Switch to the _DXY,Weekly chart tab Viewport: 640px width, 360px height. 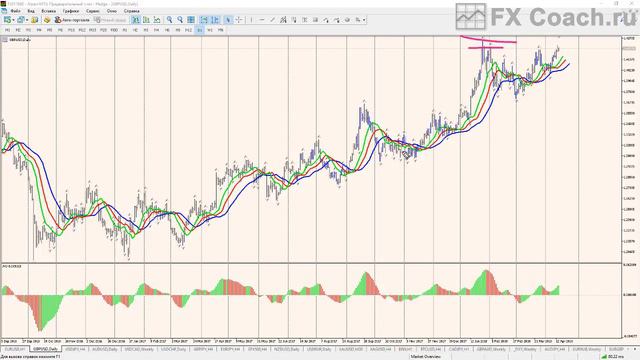pyautogui.click(x=524, y=349)
